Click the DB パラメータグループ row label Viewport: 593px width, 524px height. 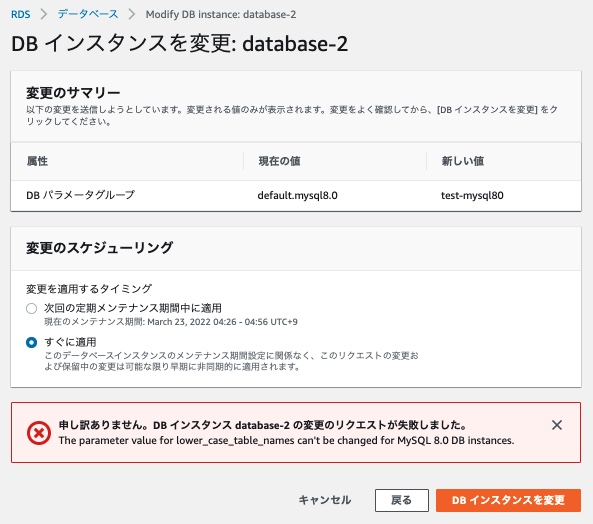point(81,195)
